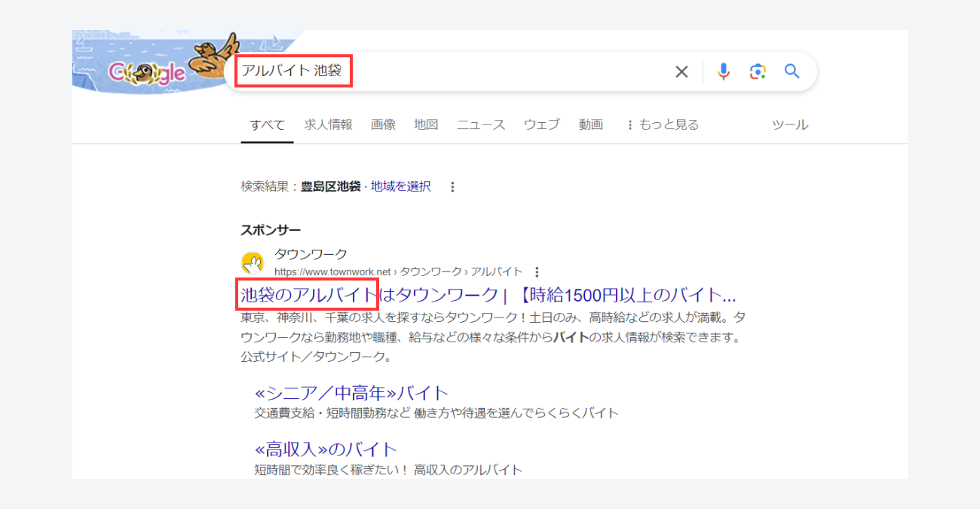Clear the search box with X icon
The height and width of the screenshot is (509, 980).
[x=681, y=72]
